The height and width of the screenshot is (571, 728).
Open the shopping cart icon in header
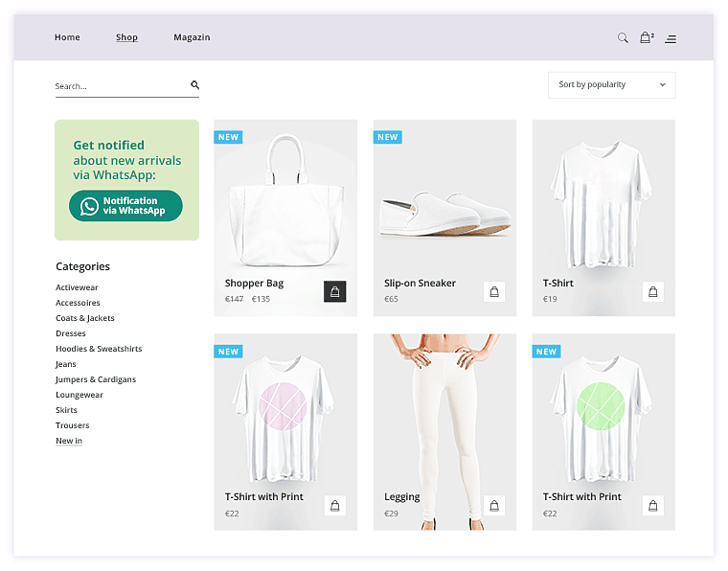[x=647, y=37]
